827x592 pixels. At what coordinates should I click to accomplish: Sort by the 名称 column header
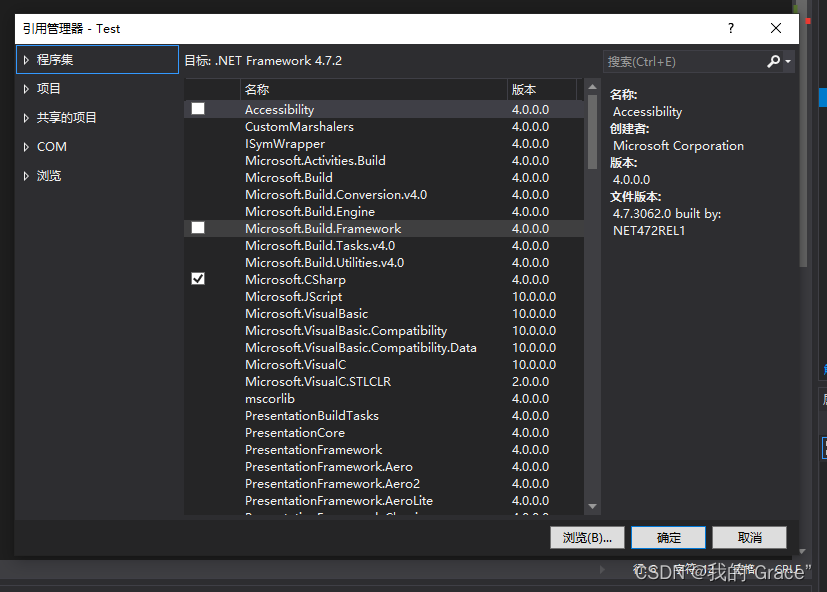coord(373,90)
